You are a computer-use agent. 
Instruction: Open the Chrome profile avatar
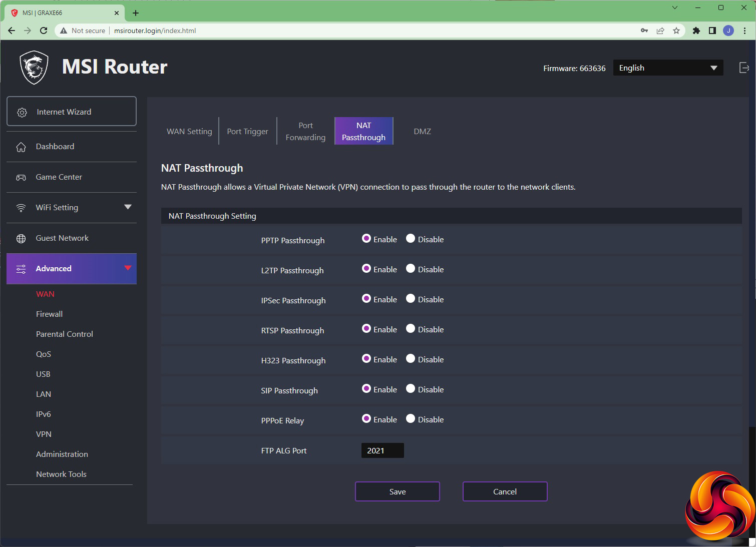[x=728, y=31]
